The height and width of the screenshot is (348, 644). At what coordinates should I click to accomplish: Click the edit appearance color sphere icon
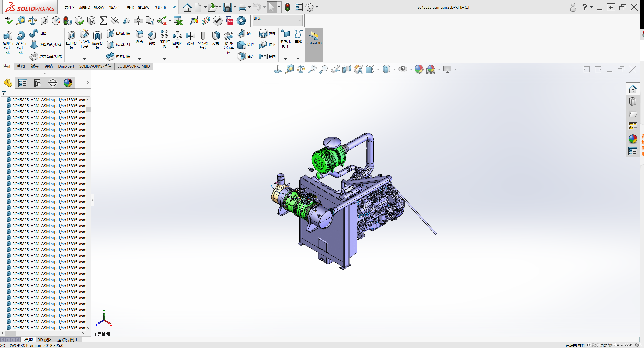tap(419, 69)
